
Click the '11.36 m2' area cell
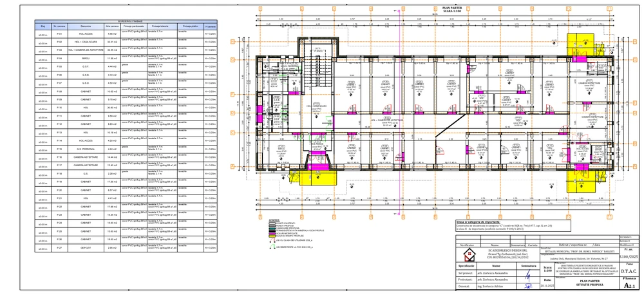click(x=112, y=59)
